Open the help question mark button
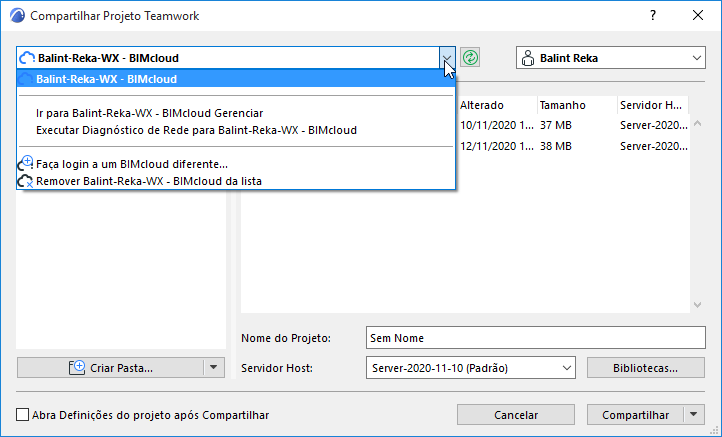The image size is (722, 437). 653,15
